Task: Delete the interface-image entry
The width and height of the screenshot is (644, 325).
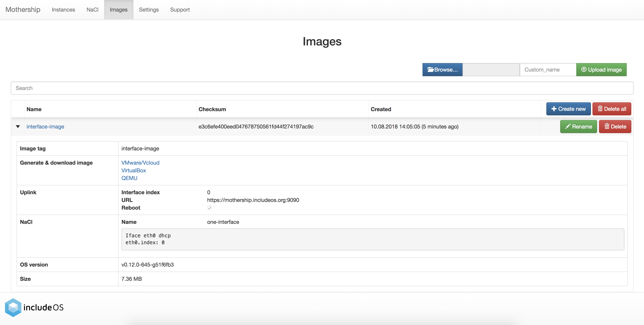Action: 615,127
